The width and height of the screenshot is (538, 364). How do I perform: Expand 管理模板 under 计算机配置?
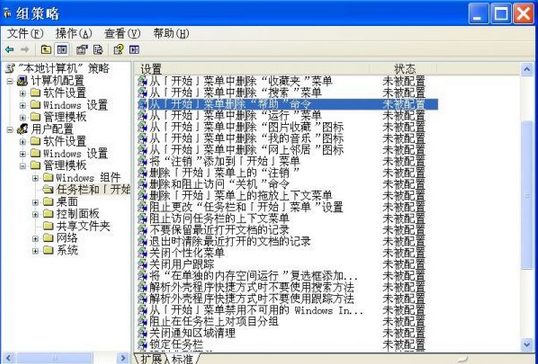23,117
